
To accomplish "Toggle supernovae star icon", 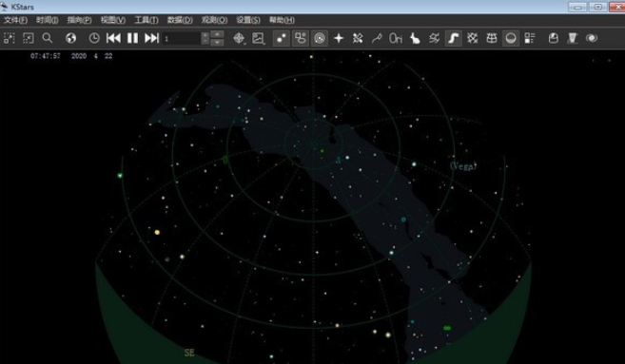I will 339,38.
